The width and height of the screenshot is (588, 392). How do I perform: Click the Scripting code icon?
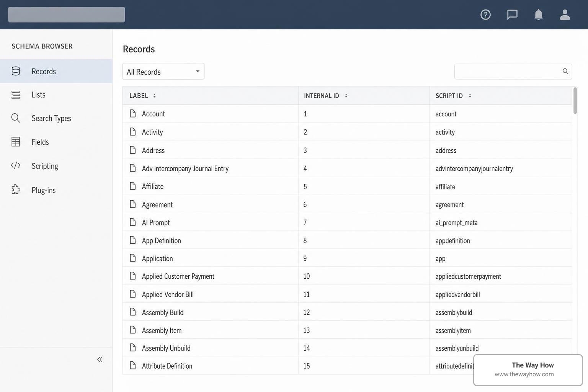(x=16, y=165)
